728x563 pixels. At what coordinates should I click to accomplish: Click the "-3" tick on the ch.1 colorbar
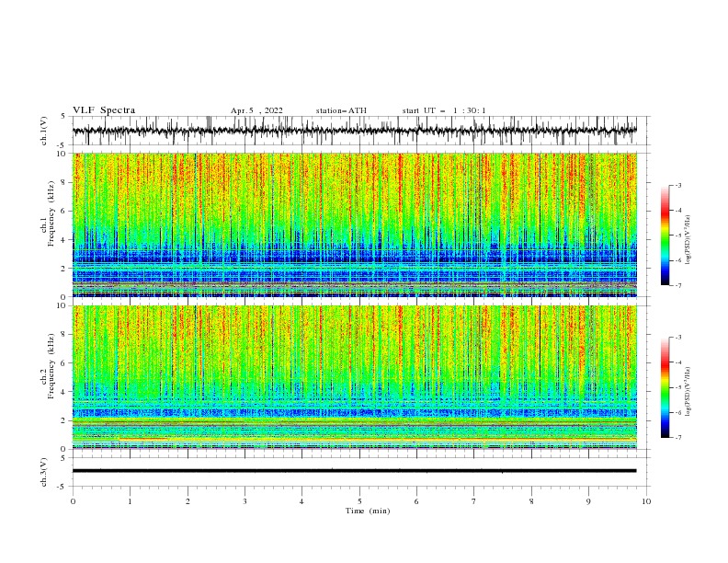pyautogui.click(x=678, y=185)
